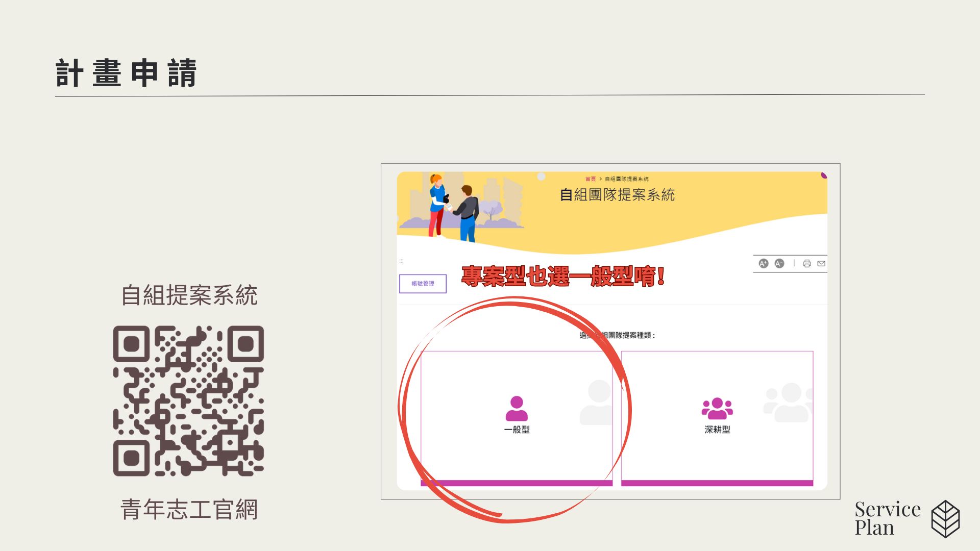This screenshot has width=980, height=551.
Task: Click the pink group icon above 深耕型
Action: tap(717, 408)
